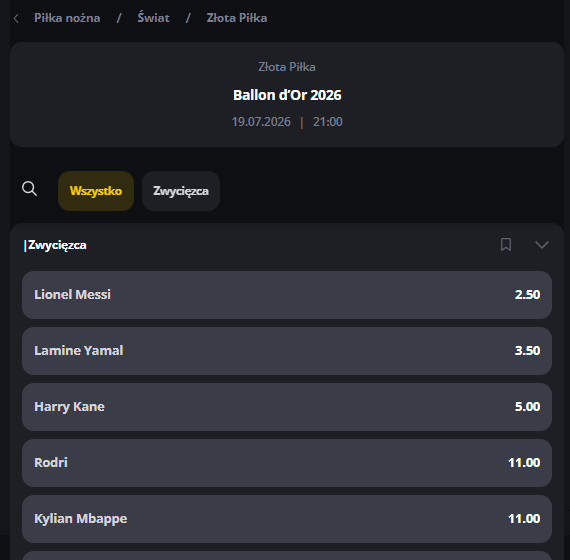Go to Piłka nożna breadcrumb

click(x=67, y=18)
